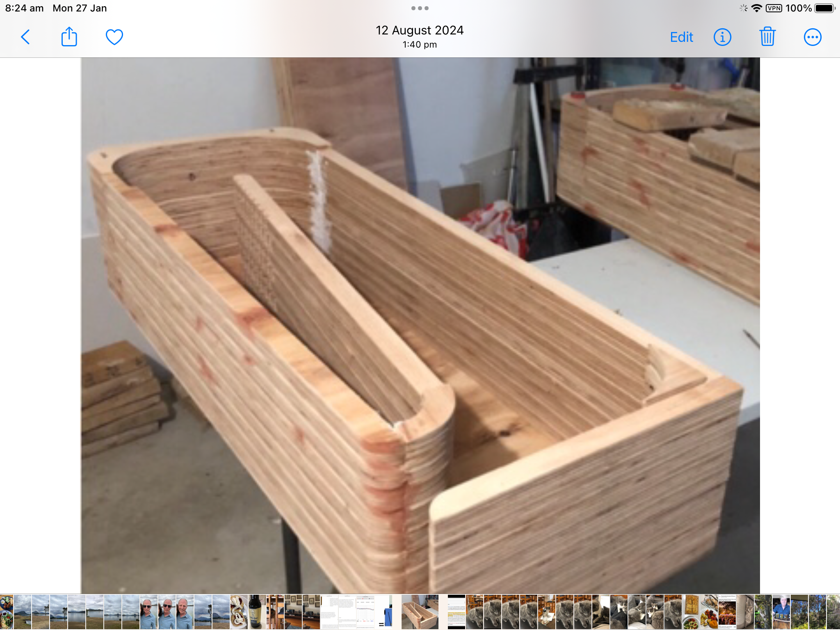
Task: Favorite this photo with the heart icon
Action: click(114, 37)
